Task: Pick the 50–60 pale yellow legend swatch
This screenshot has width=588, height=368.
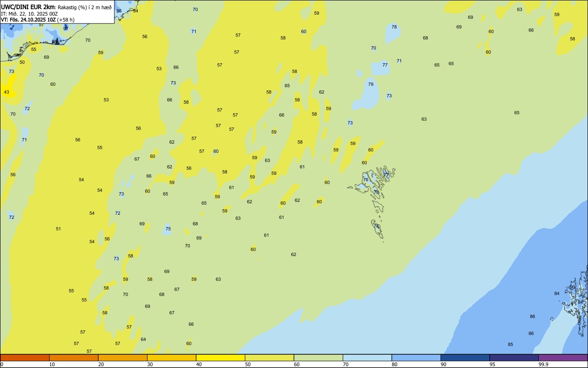Action: [269, 357]
